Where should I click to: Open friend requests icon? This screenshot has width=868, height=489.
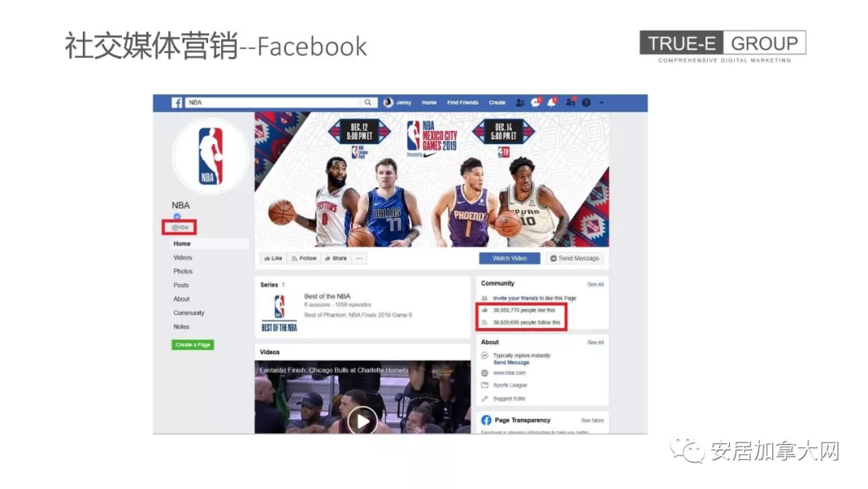point(520,102)
